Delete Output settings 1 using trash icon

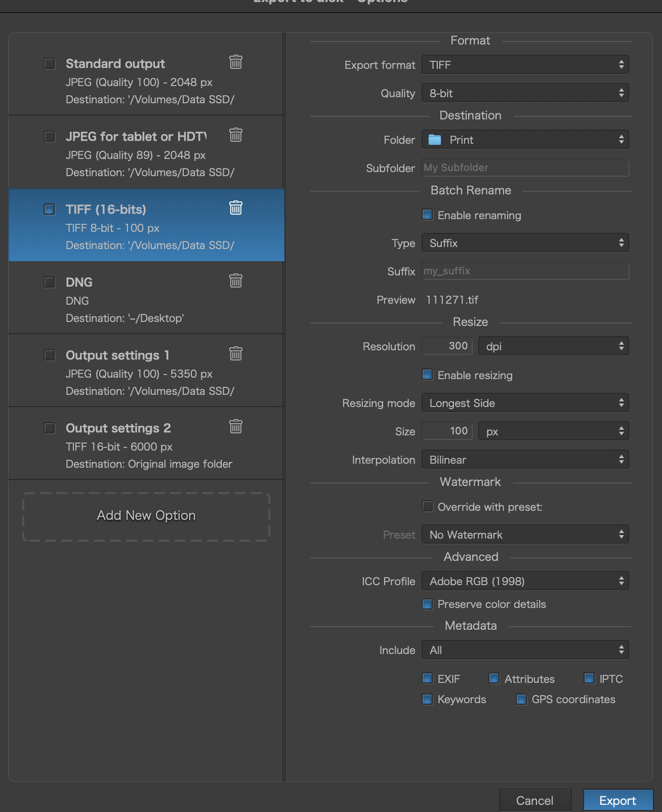[x=236, y=353]
